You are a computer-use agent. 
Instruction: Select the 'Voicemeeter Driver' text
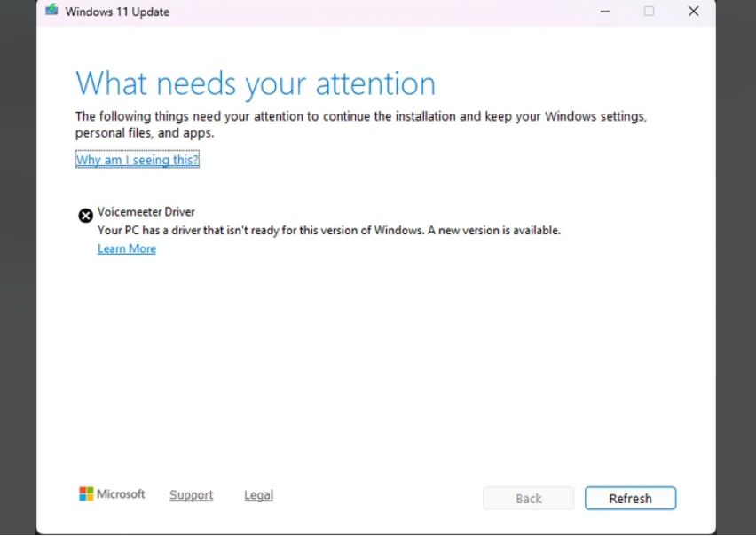[x=146, y=211]
